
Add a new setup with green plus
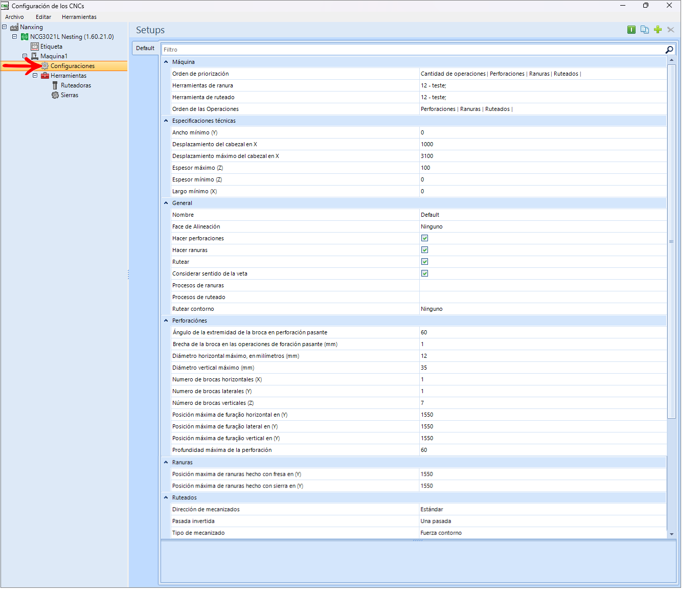(x=658, y=30)
